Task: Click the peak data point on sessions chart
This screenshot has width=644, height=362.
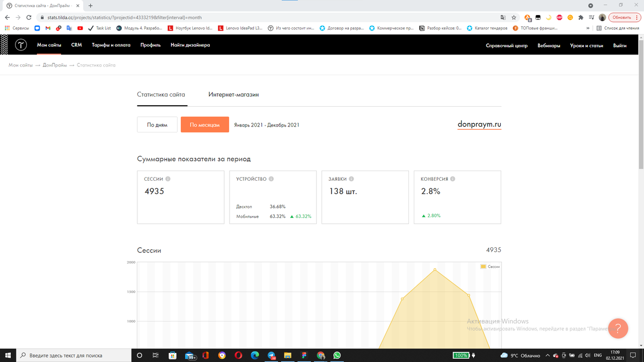Action: [x=435, y=269]
